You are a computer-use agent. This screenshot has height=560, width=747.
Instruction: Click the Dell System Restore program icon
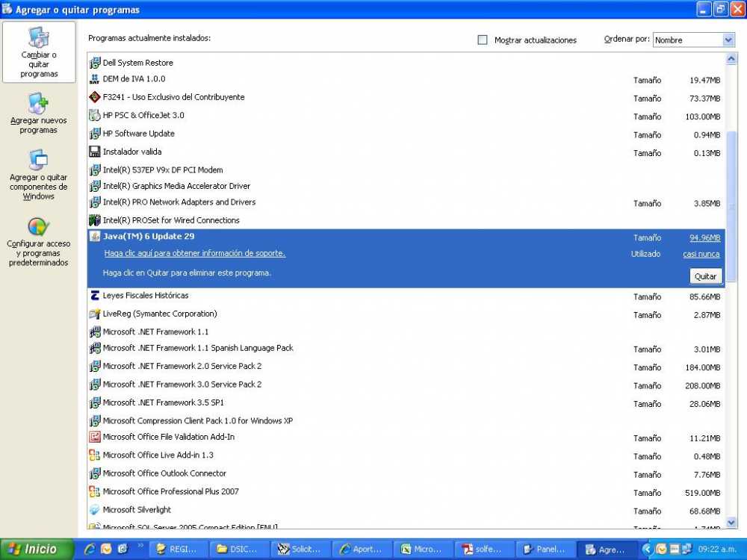click(x=95, y=63)
